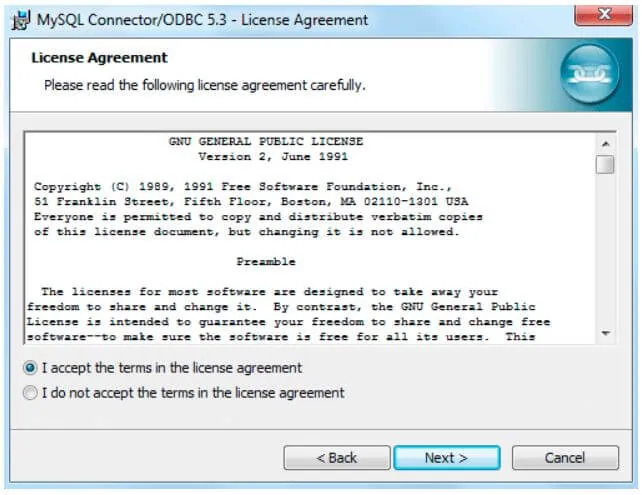Viewport: 642px width, 495px height.
Task: Proceed with the 'Next >' button
Action: tap(447, 458)
